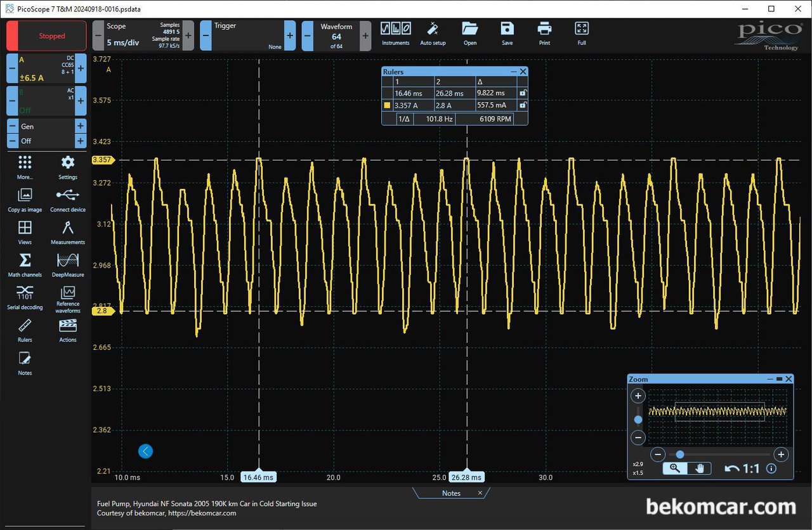Select the Notes tab at bottom
The image size is (812, 530).
click(x=451, y=493)
